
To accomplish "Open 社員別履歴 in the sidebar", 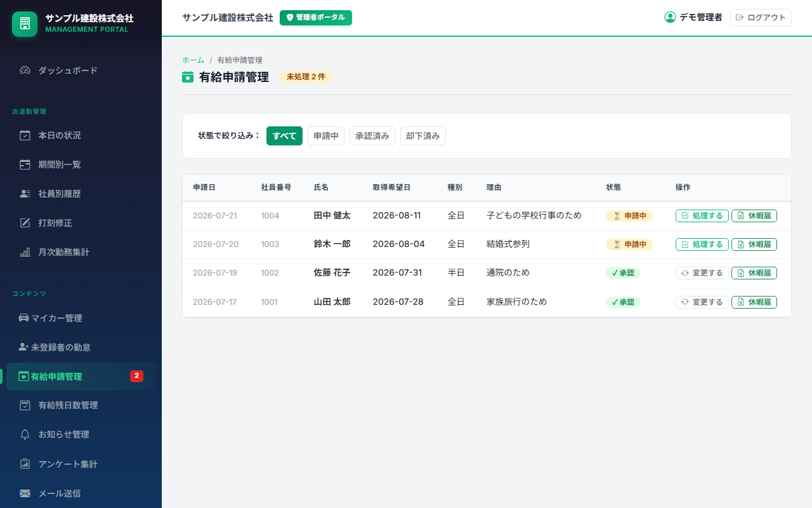I will [81, 194].
